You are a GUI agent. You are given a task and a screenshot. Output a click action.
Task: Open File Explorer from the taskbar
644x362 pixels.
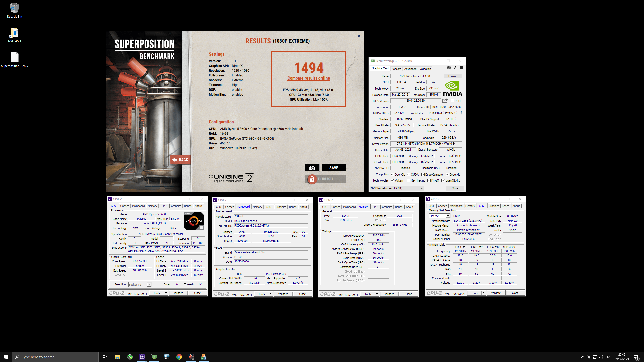tap(117, 357)
